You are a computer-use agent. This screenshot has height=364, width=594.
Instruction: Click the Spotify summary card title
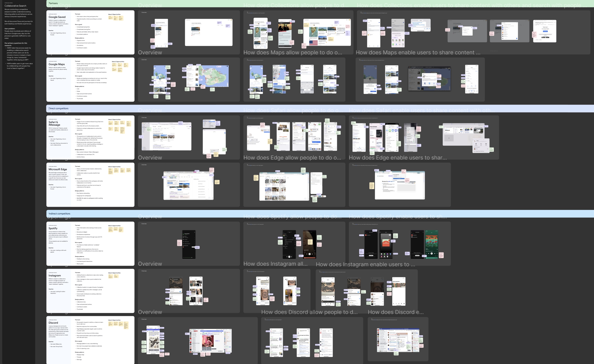click(53, 228)
